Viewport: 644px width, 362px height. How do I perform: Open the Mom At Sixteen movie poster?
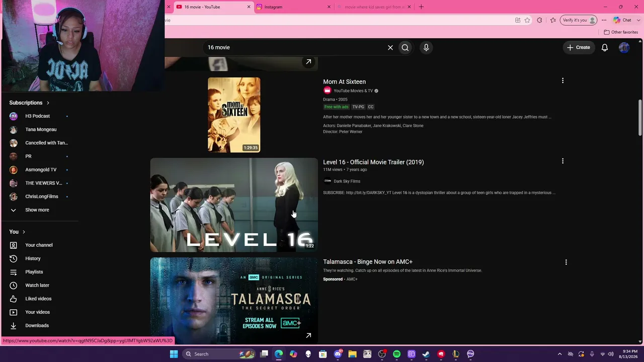(234, 115)
